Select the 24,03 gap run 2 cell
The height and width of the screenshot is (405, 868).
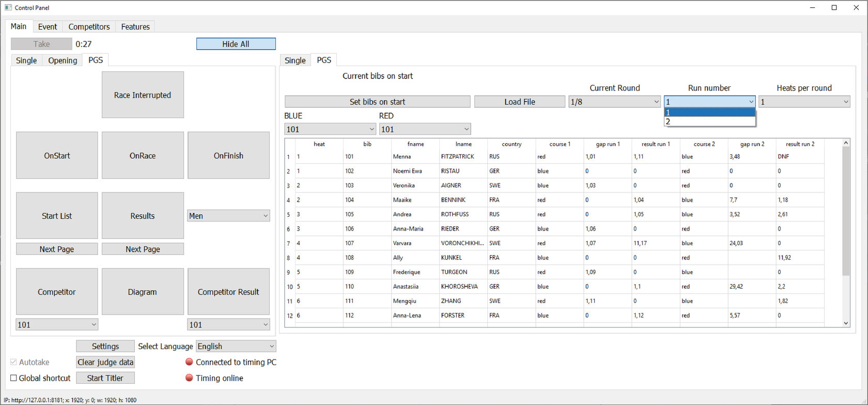752,243
